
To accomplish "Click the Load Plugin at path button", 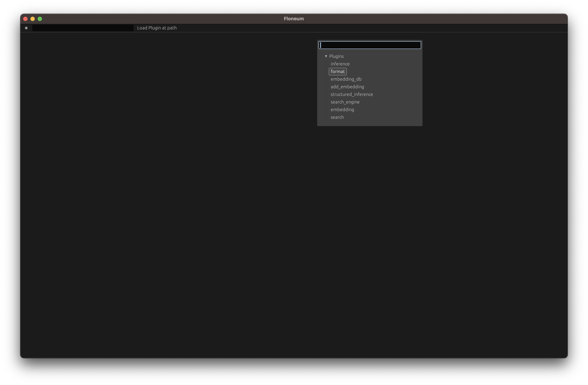I will [157, 28].
